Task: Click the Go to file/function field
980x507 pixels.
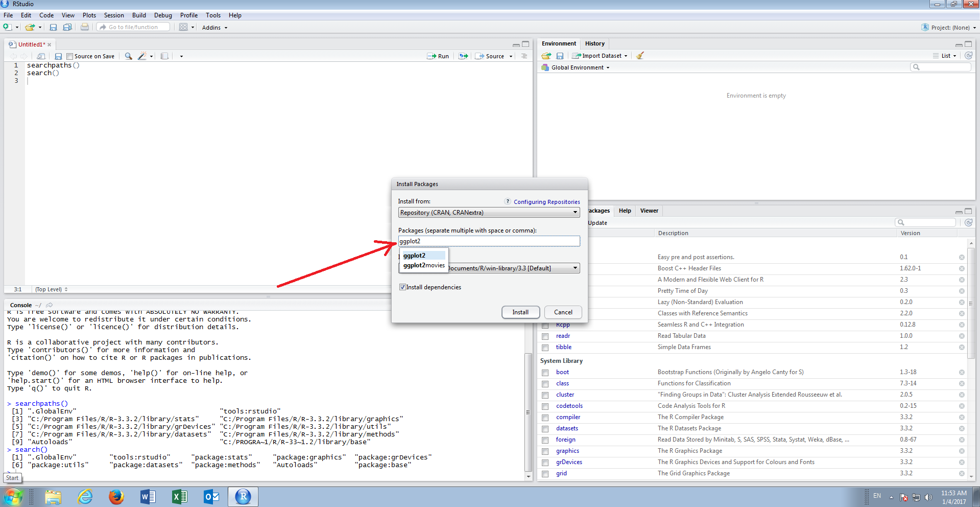Action: (x=133, y=27)
